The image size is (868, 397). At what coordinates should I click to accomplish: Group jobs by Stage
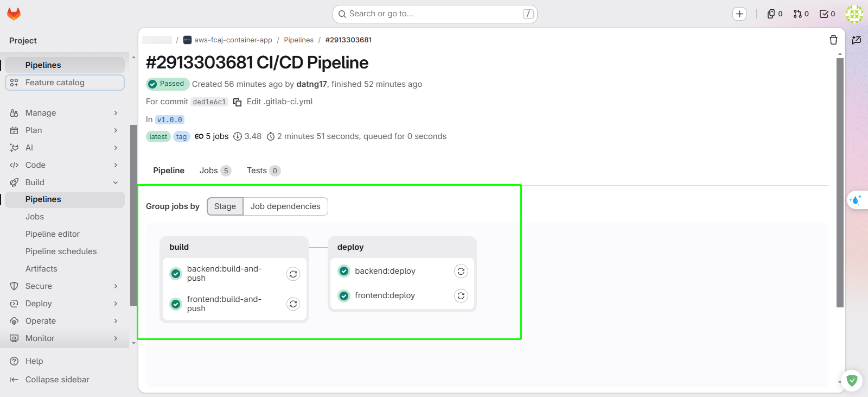point(225,206)
